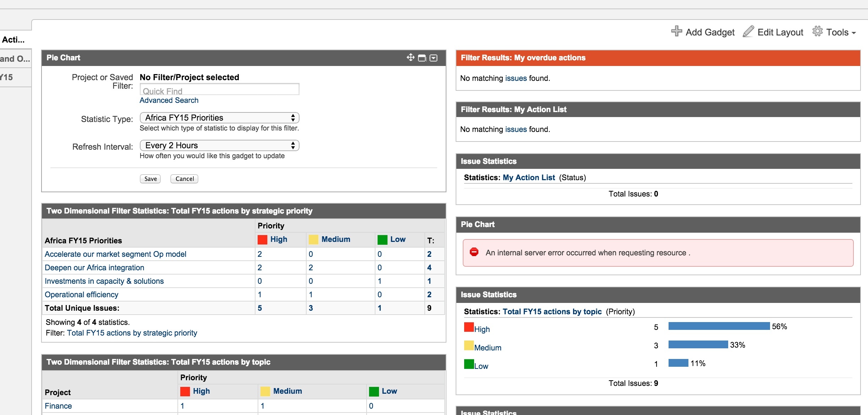Image resolution: width=868 pixels, height=415 pixels.
Task: Open the Refresh Interval dropdown
Action: click(x=219, y=145)
